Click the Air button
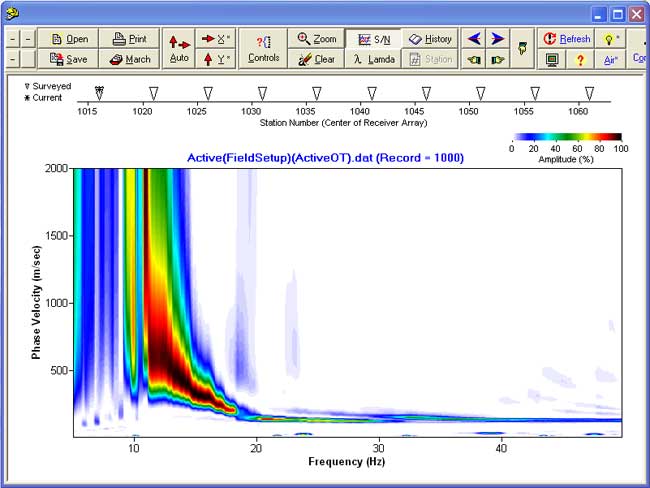The height and width of the screenshot is (488, 650). (610, 60)
